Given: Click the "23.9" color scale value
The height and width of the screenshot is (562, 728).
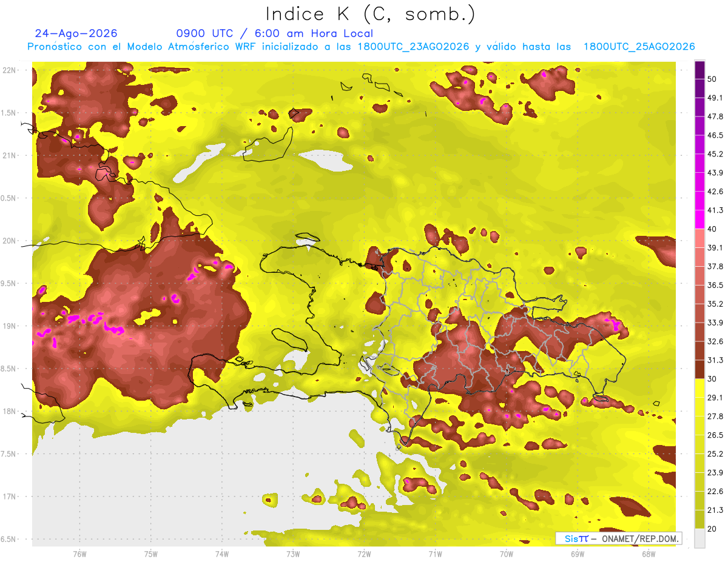Looking at the screenshot, I should (715, 473).
